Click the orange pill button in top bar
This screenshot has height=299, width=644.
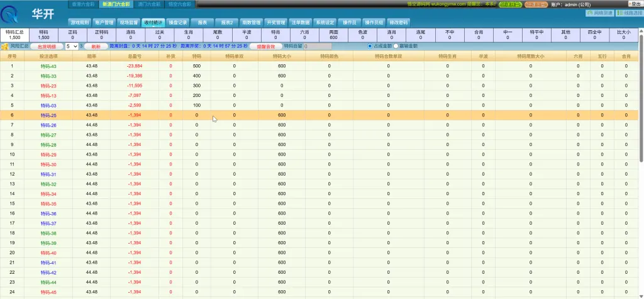click(x=536, y=4)
